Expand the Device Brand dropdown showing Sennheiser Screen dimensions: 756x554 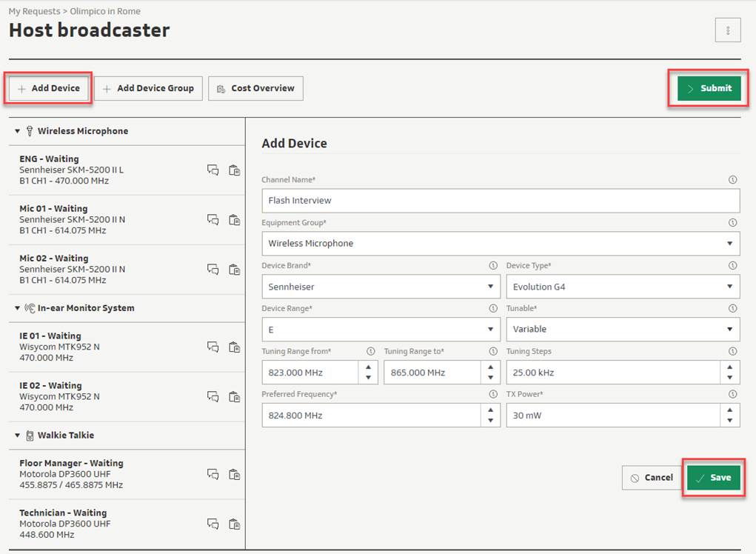[x=381, y=287]
